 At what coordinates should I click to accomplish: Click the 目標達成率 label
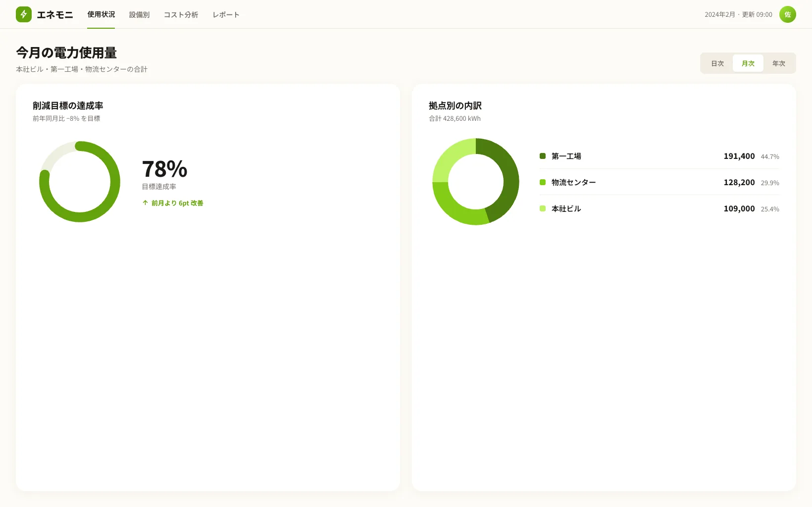159,187
